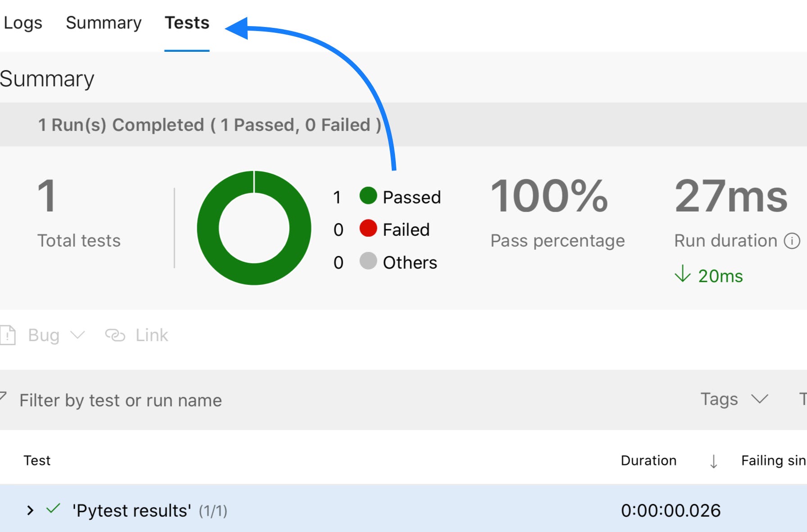Switch to the Logs tab

23,23
